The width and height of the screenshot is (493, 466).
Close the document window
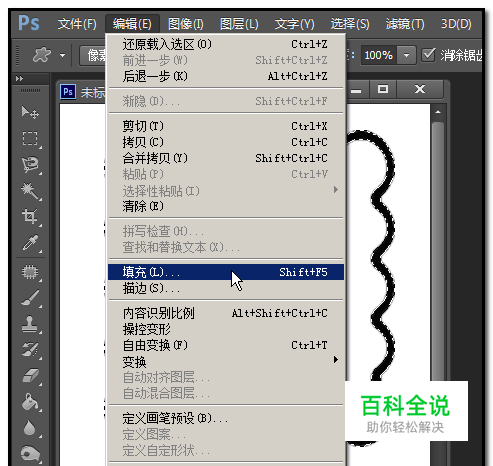[420, 89]
